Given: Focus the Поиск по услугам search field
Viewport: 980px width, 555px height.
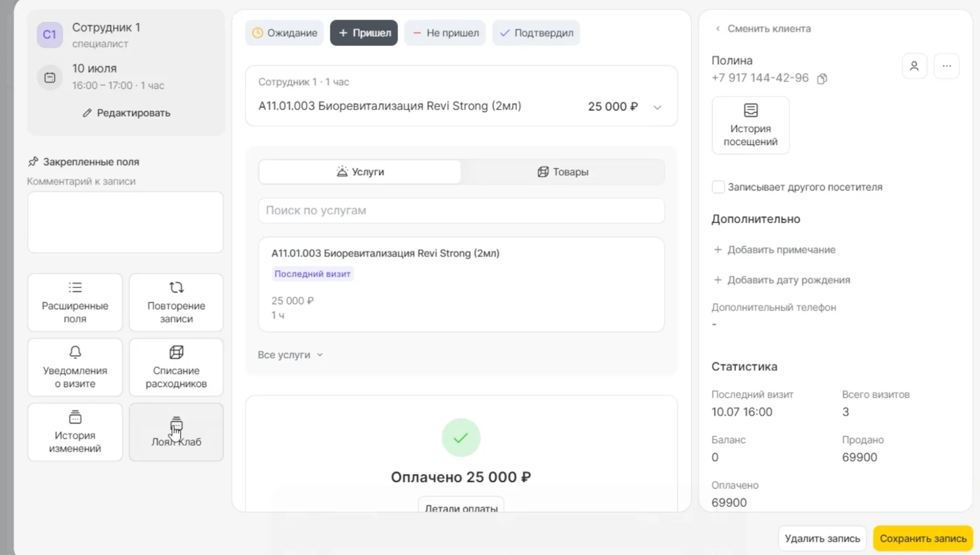Looking at the screenshot, I should 461,210.
